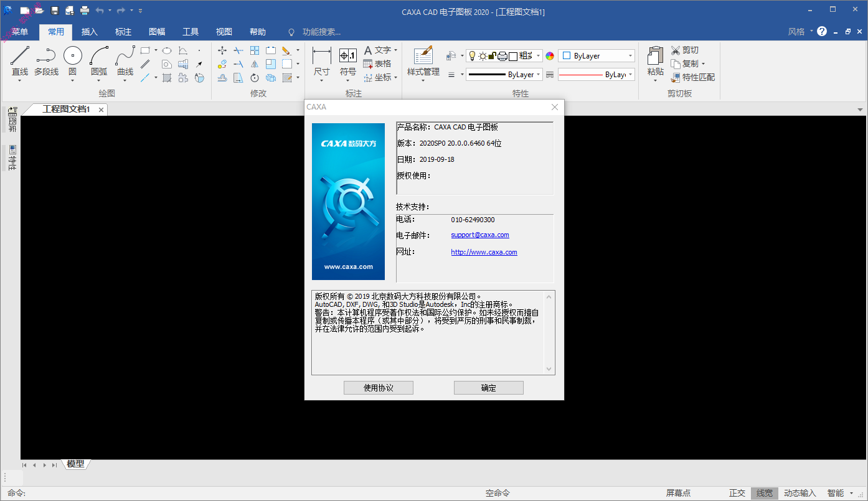Select the eraser delete tool in 修改 group
The width and height of the screenshot is (868, 501).
pos(286,50)
